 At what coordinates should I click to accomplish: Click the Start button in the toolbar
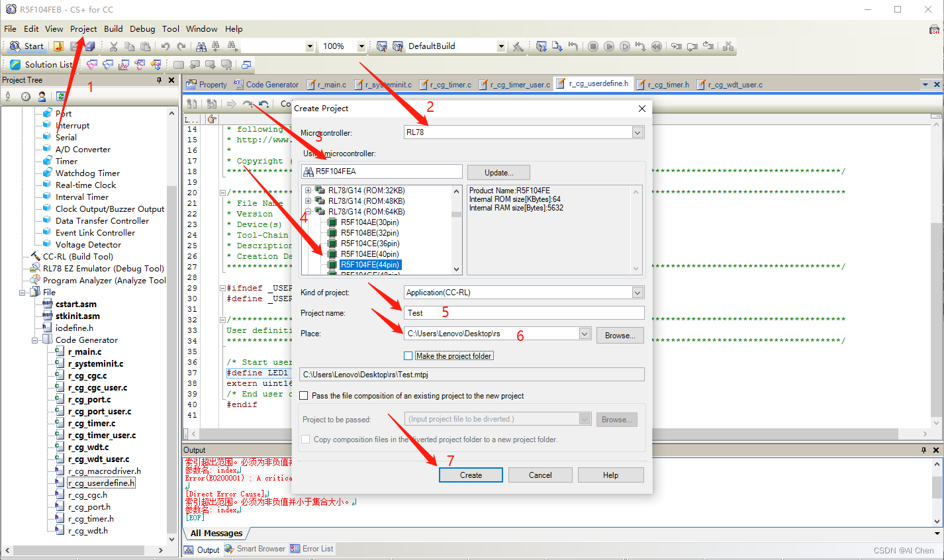[x=26, y=46]
